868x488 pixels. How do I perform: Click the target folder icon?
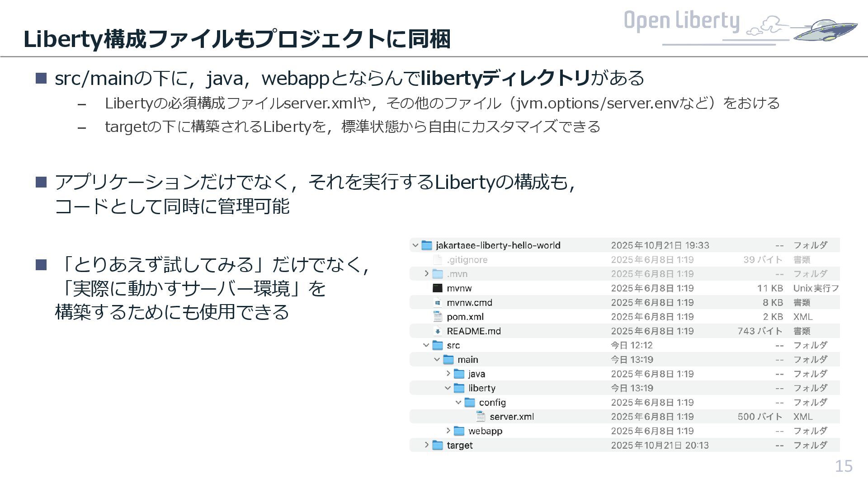[437, 445]
